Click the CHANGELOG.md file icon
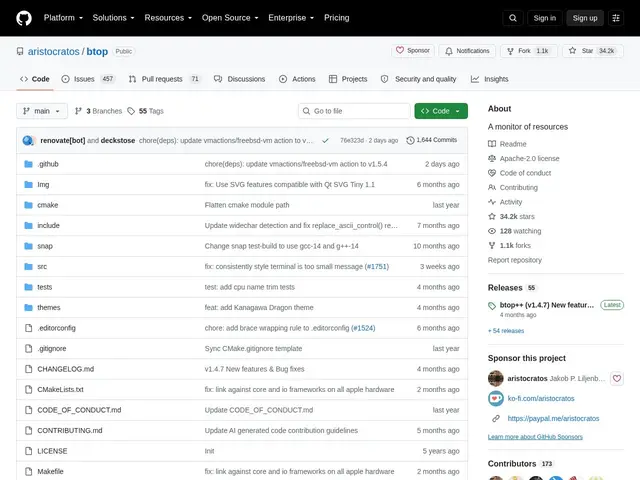 (x=28, y=369)
